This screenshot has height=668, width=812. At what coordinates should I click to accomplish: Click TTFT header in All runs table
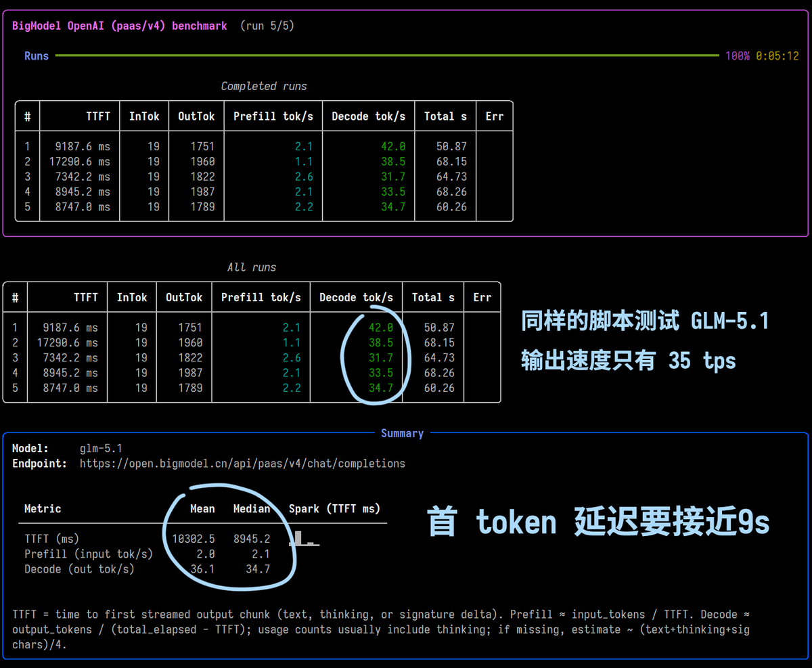tap(86, 298)
